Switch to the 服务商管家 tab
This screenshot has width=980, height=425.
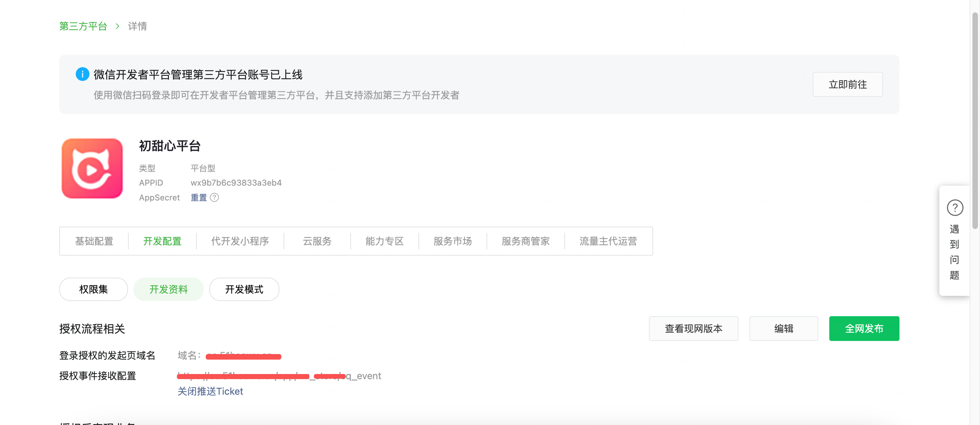(525, 241)
